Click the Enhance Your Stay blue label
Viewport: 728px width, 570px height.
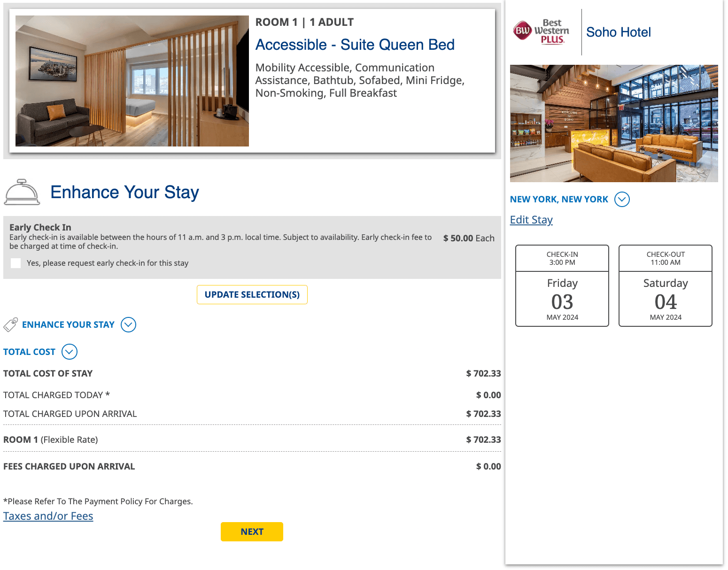pyautogui.click(x=68, y=324)
